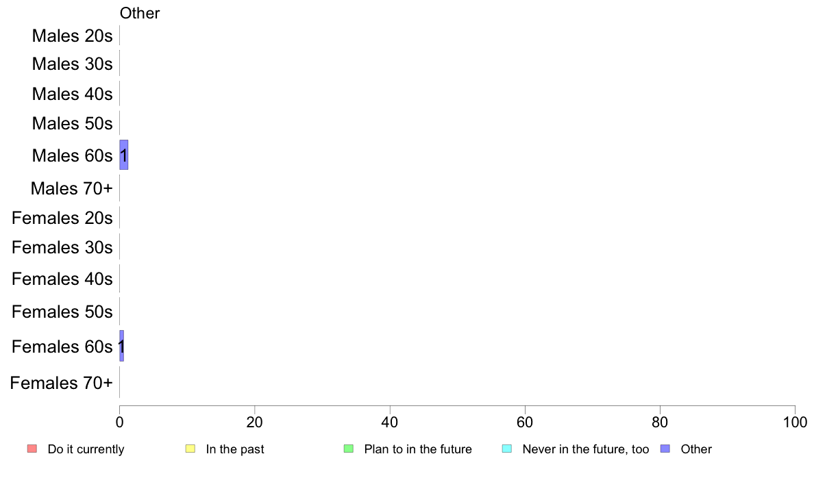Click the 'Do it currently' legend text
The height and width of the screenshot is (504, 814).
coord(86,449)
